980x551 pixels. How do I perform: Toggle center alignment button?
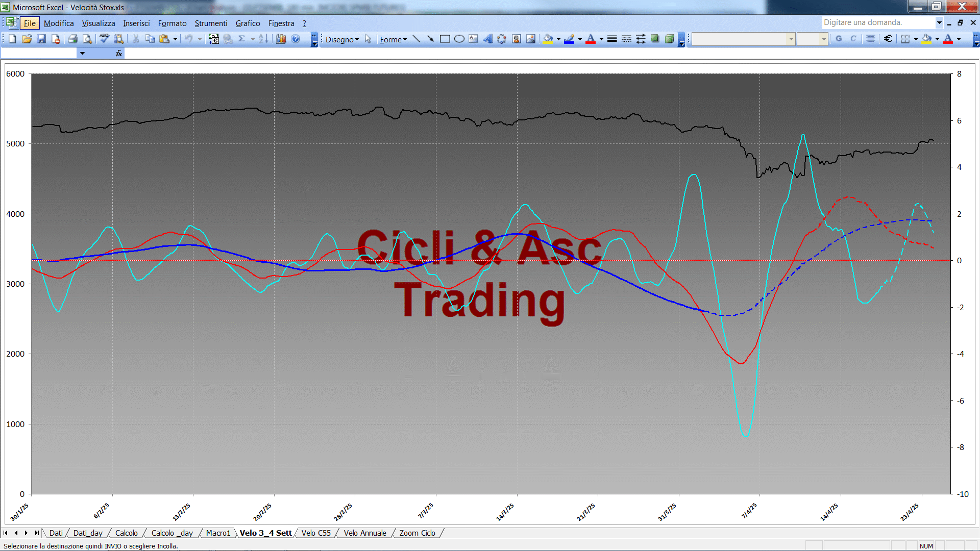coord(871,39)
